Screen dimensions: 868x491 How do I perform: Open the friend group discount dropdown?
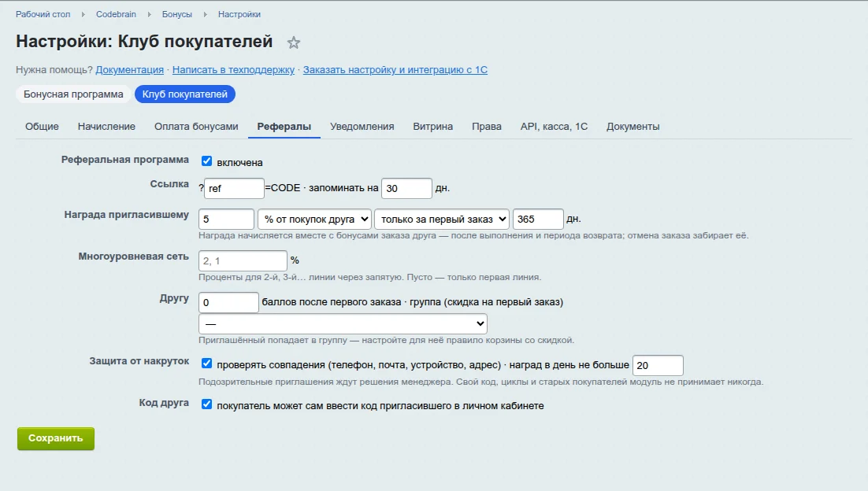[x=343, y=324]
